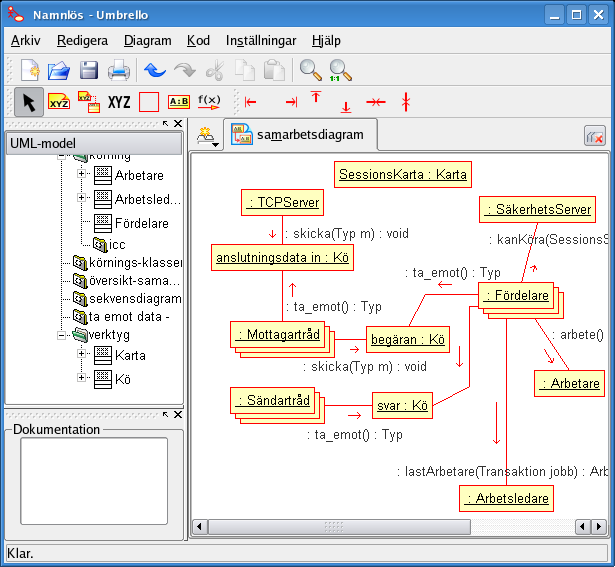Viewport: 615px width, 567px height.
Task: Redo action with the grey arrow
Action: coord(185,71)
